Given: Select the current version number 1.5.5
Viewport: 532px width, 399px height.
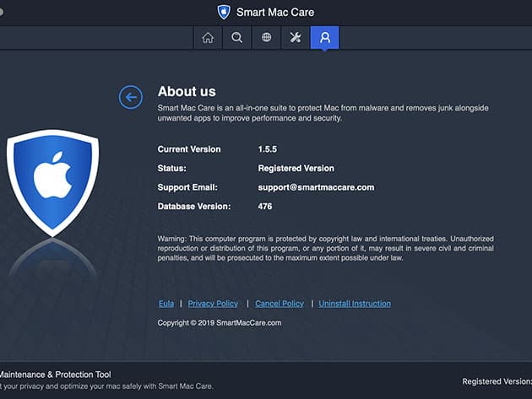Looking at the screenshot, I should tap(269, 149).
